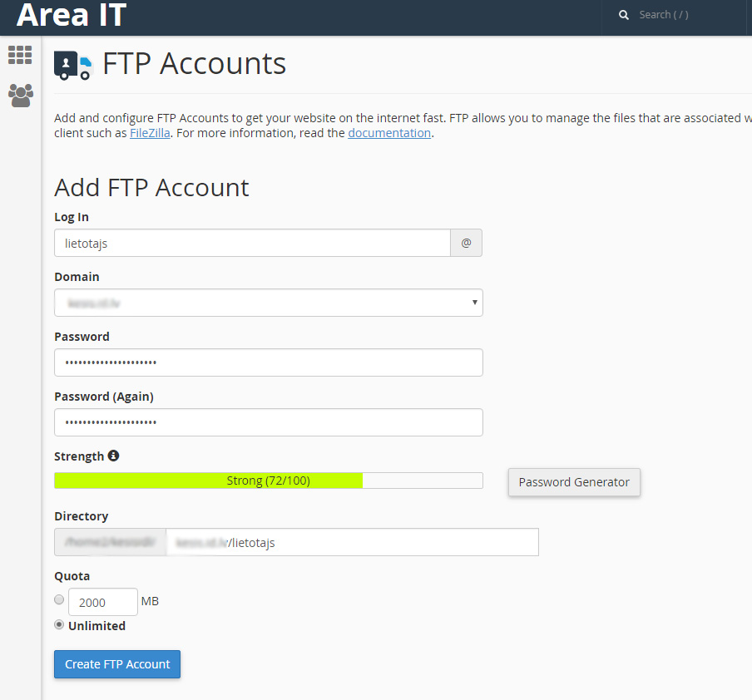Click the password strength bar
This screenshot has height=700, width=752.
(x=268, y=481)
